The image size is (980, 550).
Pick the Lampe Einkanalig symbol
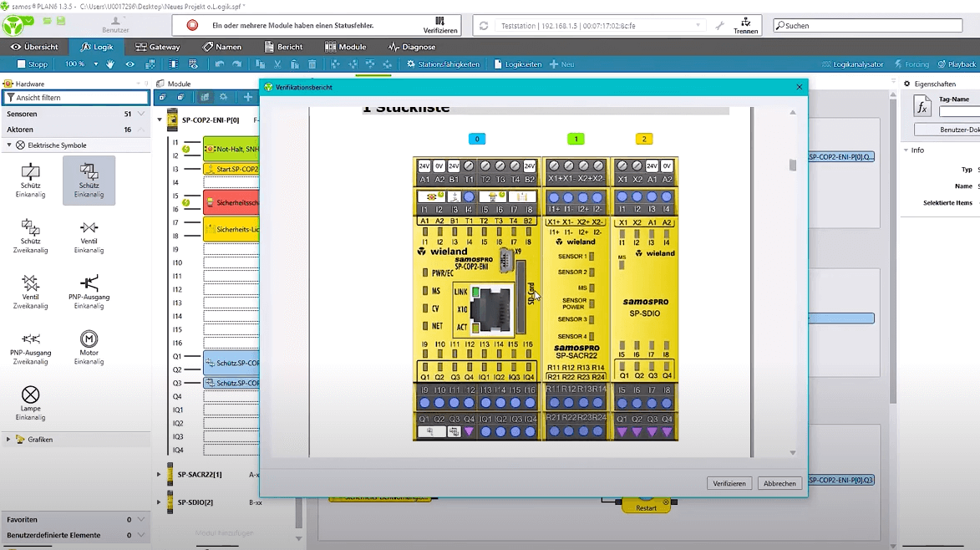point(30,400)
